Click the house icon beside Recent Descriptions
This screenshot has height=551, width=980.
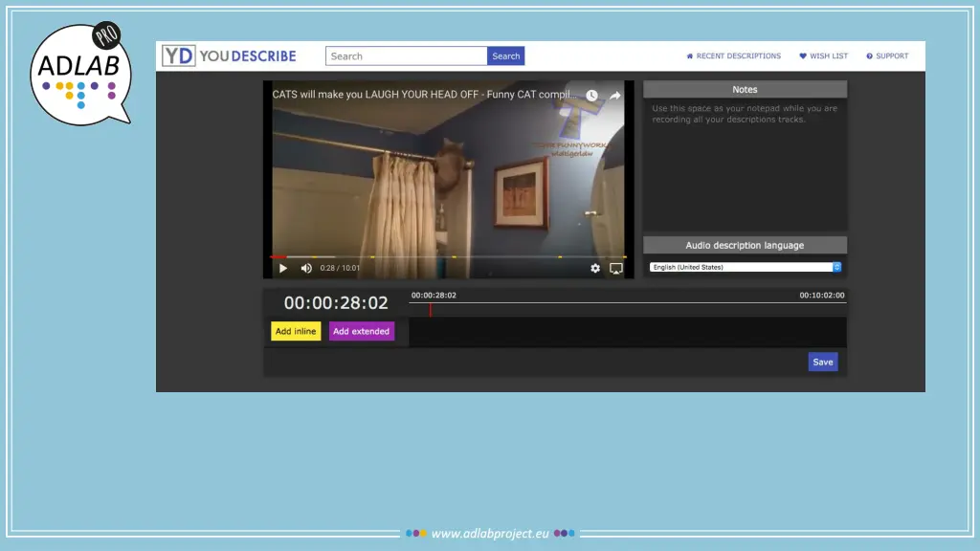(x=690, y=55)
